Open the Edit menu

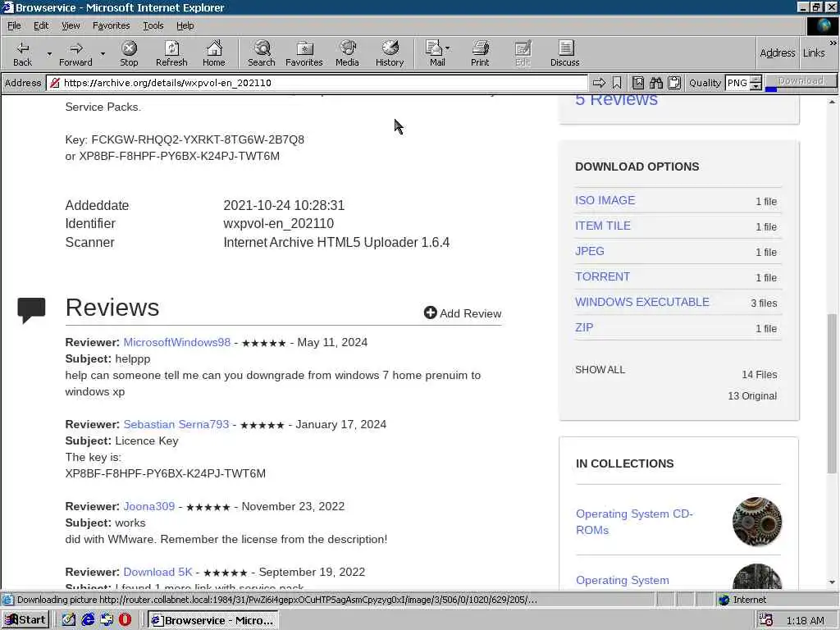[x=41, y=25]
